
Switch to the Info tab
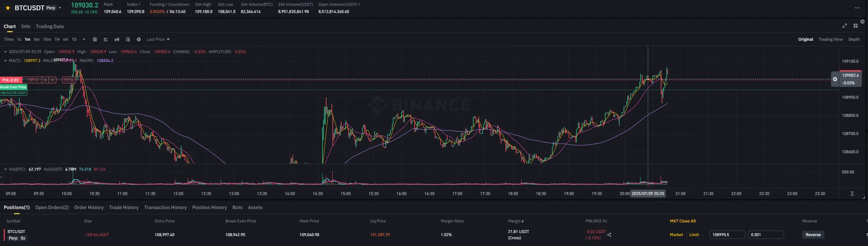[26, 26]
